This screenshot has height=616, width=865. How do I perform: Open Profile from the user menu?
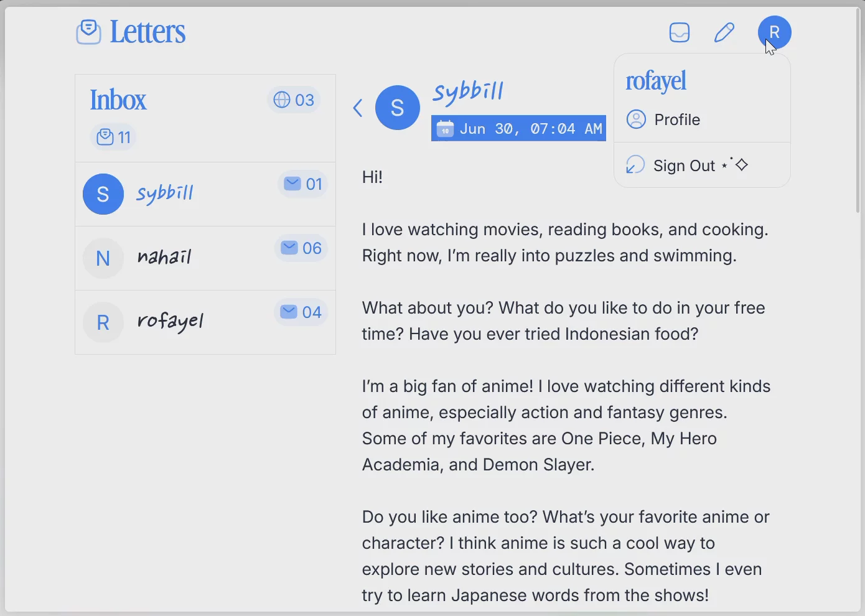(676, 119)
